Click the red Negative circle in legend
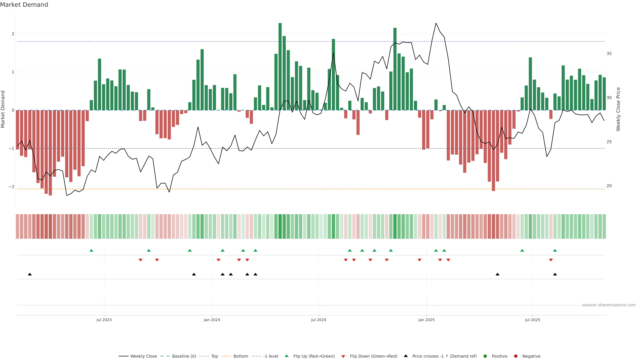The image size is (644, 362). [516, 356]
